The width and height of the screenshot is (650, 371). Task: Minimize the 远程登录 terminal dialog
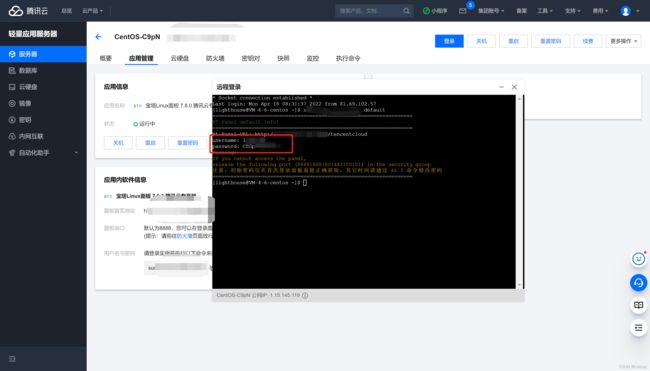501,87
